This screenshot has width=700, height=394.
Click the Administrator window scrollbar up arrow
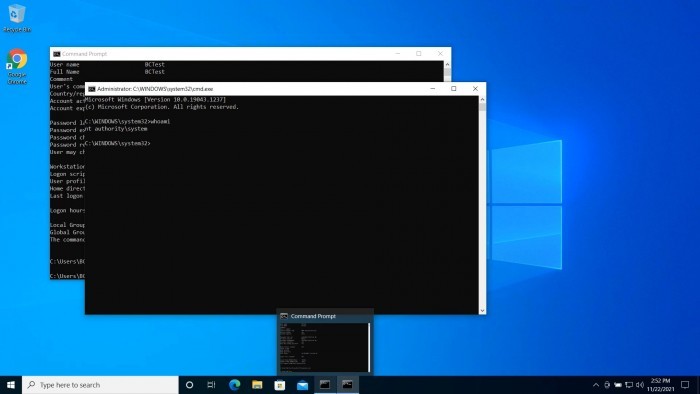click(482, 100)
